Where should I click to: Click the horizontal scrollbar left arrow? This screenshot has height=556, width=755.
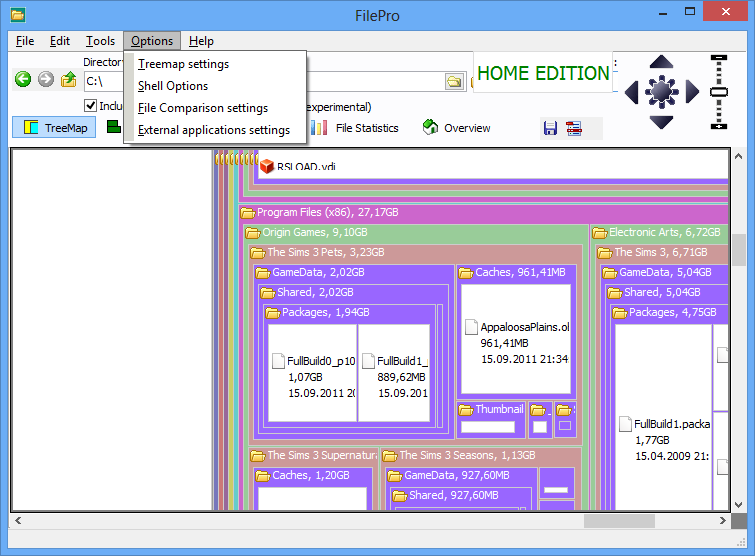[x=18, y=520]
